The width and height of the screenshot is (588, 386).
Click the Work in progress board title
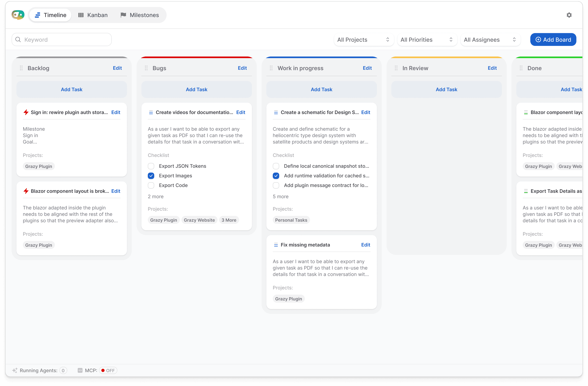coord(300,68)
